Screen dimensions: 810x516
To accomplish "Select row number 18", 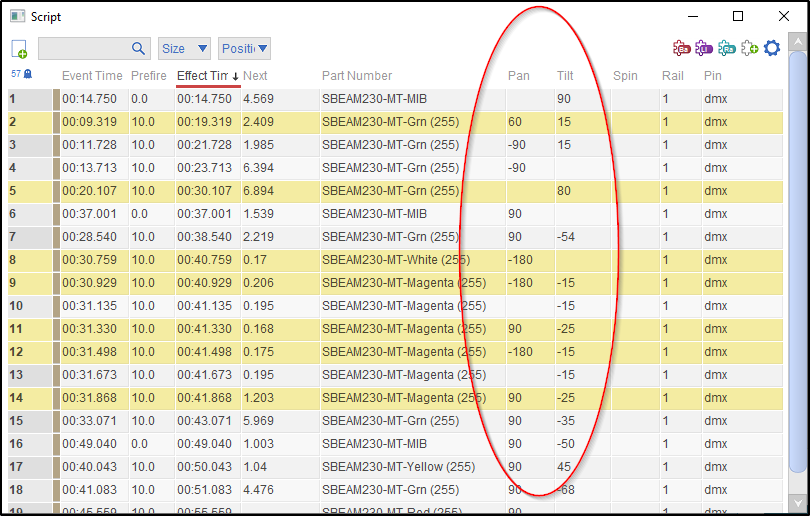I will 30,490.
